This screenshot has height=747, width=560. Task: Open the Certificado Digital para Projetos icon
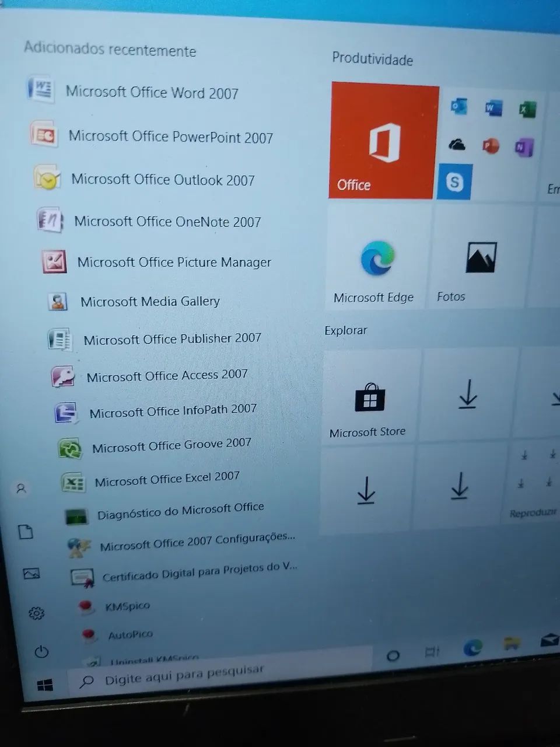pyautogui.click(x=82, y=578)
